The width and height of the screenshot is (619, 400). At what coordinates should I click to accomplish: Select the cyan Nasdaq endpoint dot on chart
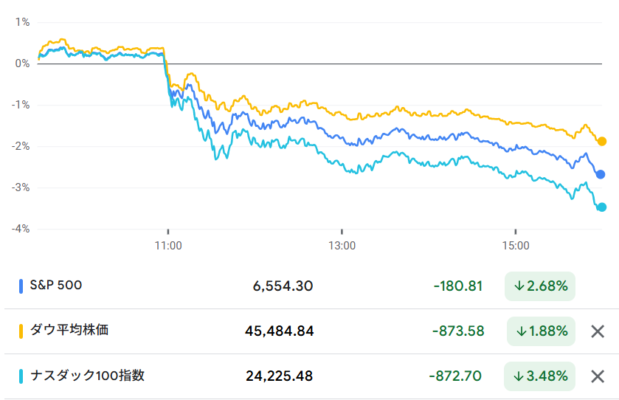click(x=601, y=207)
